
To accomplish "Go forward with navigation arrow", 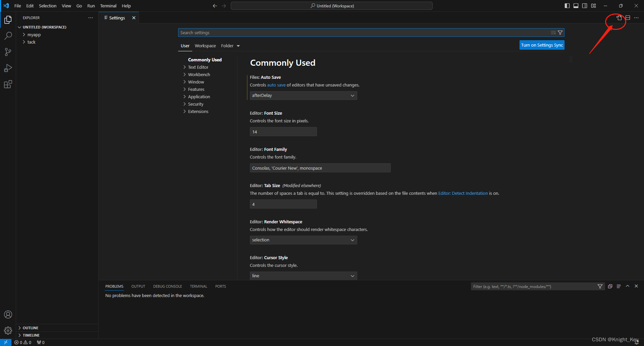I will point(224,6).
